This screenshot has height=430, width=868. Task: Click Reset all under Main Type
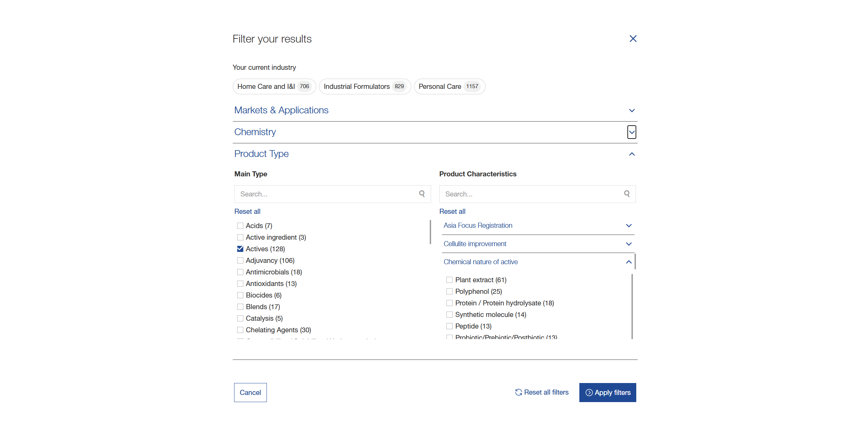click(247, 211)
